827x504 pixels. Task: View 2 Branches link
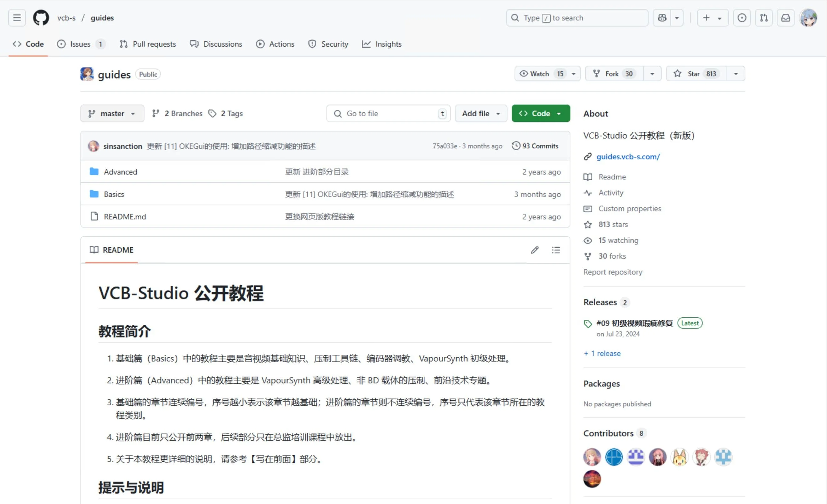coord(177,113)
